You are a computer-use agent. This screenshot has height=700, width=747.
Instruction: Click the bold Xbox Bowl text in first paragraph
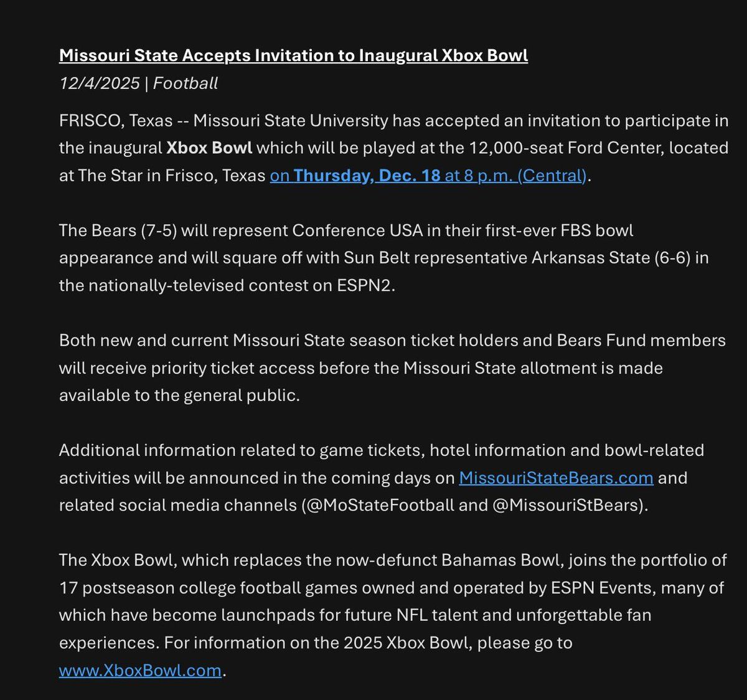(209, 148)
